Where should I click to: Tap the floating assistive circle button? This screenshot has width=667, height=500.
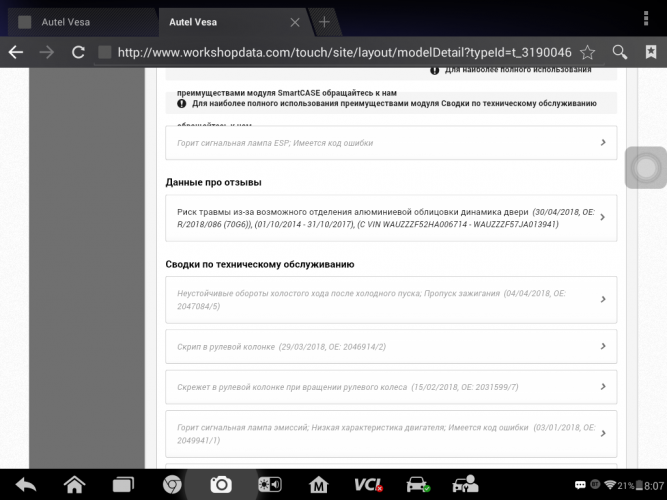(646, 168)
